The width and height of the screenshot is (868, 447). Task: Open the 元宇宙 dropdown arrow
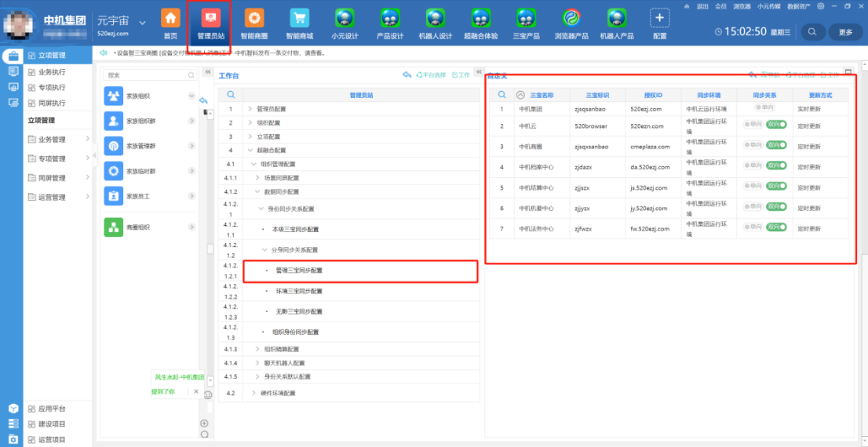point(143,23)
